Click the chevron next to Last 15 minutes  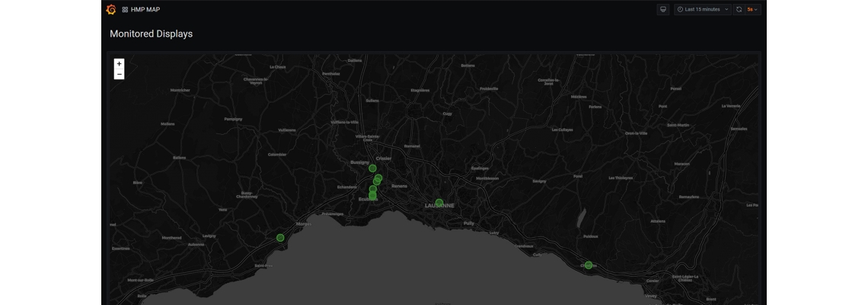coord(726,10)
